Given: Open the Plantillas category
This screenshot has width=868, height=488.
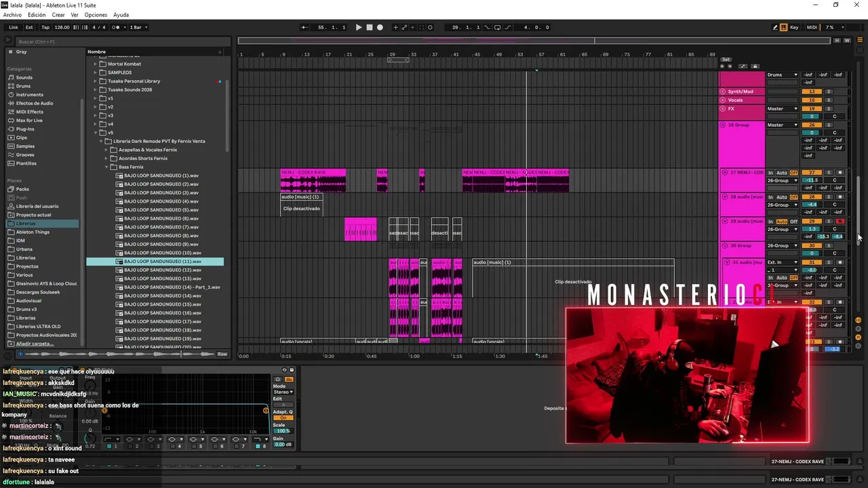Looking at the screenshot, I should [x=26, y=163].
